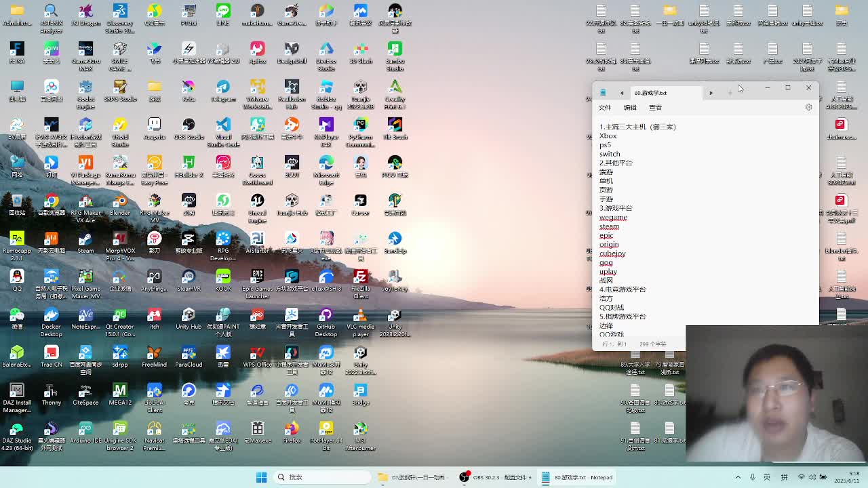Open RPG Maker MV shortcut
868x488 pixels.
(154, 208)
